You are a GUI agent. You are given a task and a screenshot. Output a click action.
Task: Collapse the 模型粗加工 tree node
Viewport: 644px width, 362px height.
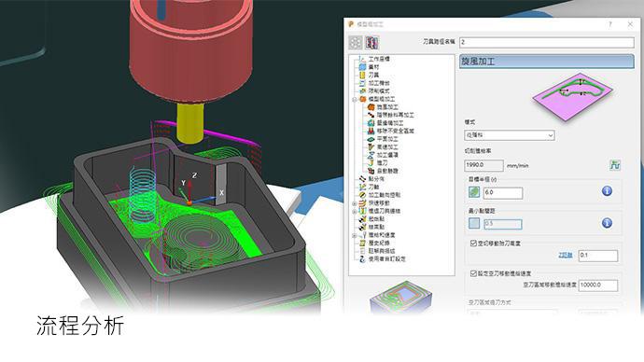355,99
